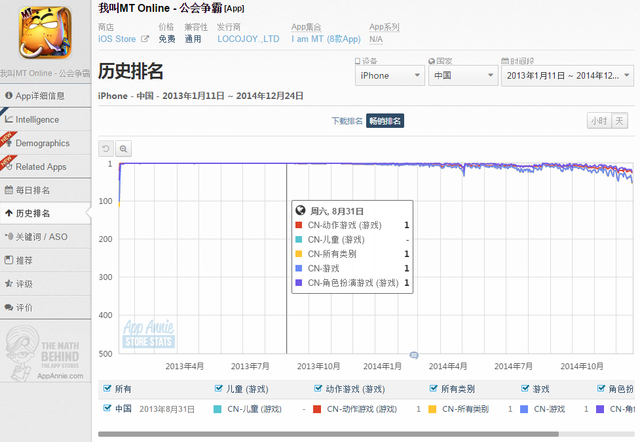This screenshot has width=640, height=442.
Task: Click the CN-动作游戏 red legend swatch
Action: pos(317,409)
